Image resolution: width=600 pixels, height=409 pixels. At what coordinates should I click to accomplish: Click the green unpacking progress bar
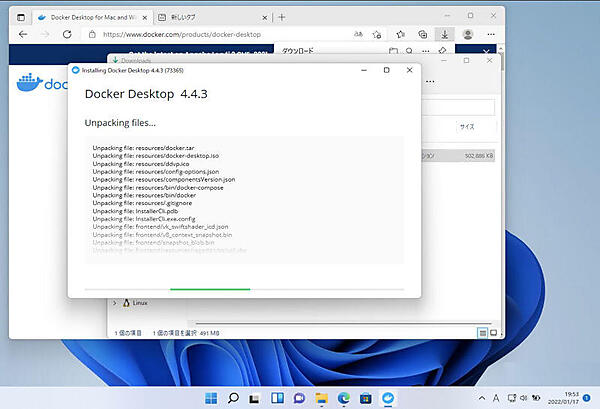pyautogui.click(x=210, y=288)
